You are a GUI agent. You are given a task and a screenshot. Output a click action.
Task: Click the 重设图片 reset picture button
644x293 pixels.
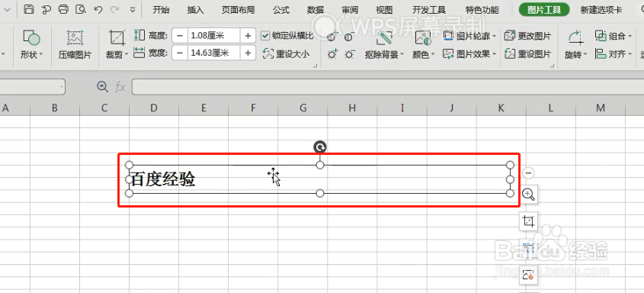528,53
